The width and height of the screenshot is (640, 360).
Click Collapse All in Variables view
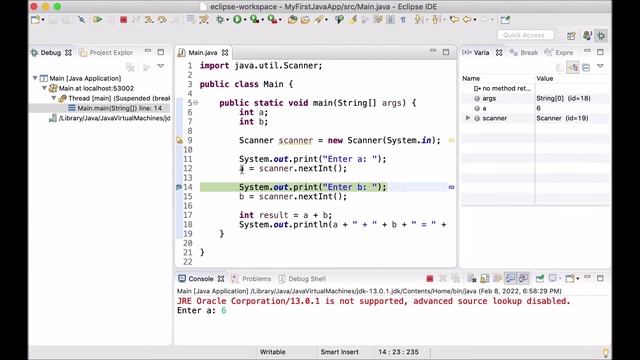[x=586, y=67]
